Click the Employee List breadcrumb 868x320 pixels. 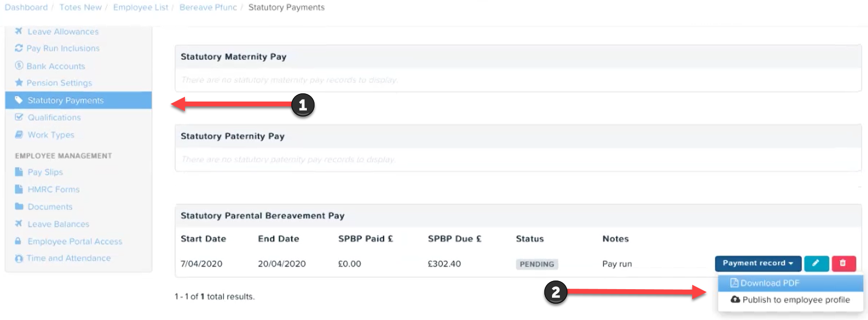pyautogui.click(x=141, y=7)
